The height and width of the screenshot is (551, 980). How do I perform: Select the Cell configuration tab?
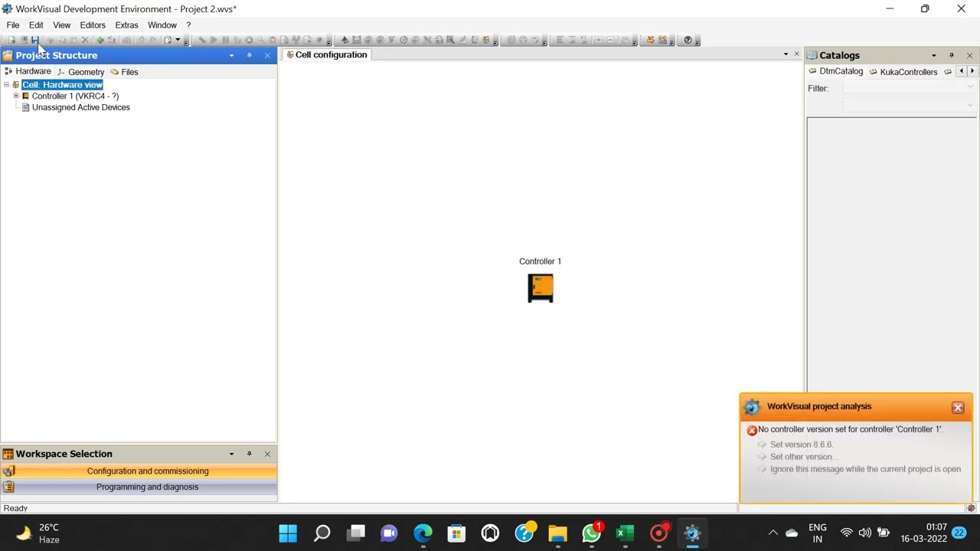tap(327, 54)
